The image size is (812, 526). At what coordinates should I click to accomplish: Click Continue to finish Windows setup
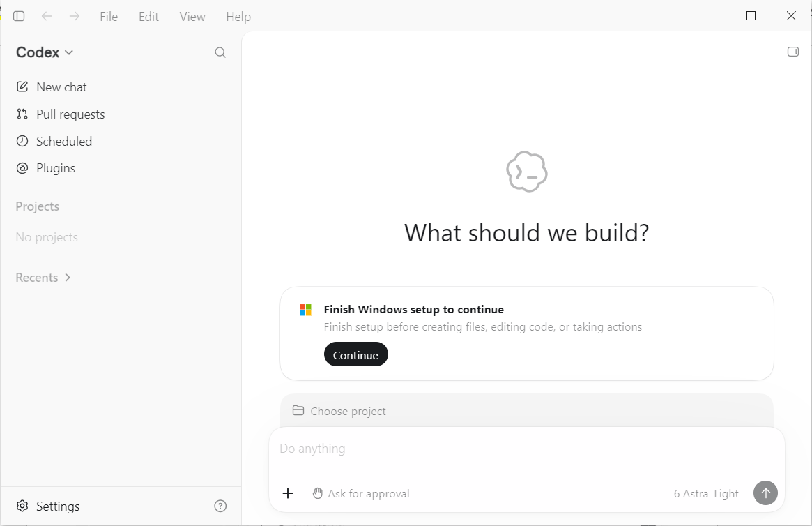(x=355, y=354)
